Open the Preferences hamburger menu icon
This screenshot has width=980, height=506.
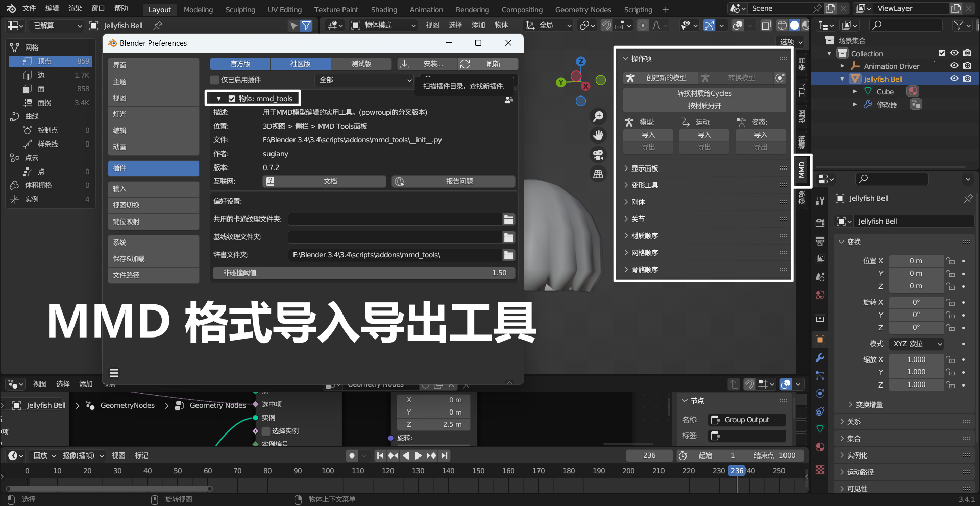pyautogui.click(x=114, y=373)
